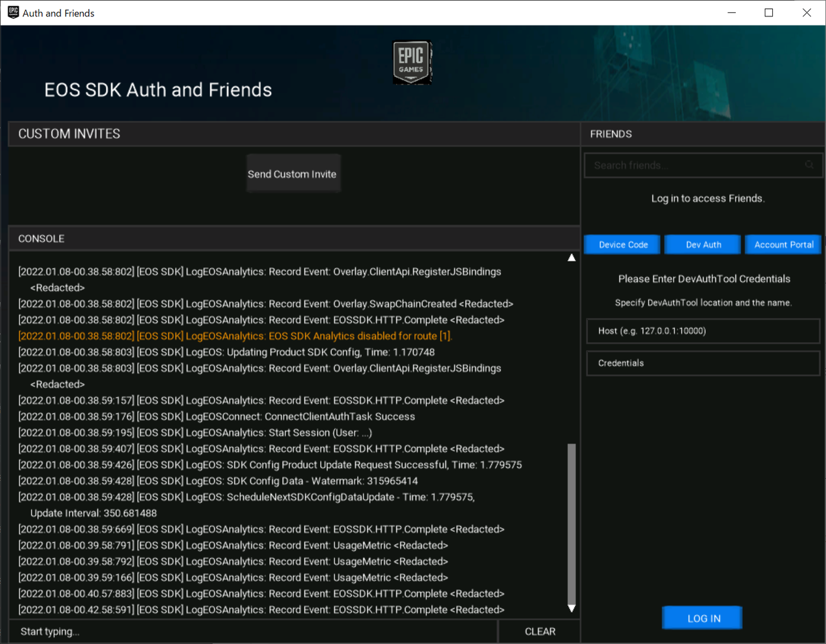
Task: Click the CUSTOM INVITES panel header
Action: click(294, 134)
